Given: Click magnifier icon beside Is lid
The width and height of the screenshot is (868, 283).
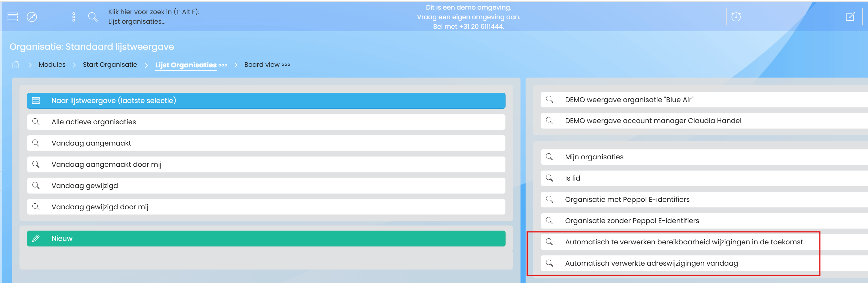Looking at the screenshot, I should click(549, 178).
